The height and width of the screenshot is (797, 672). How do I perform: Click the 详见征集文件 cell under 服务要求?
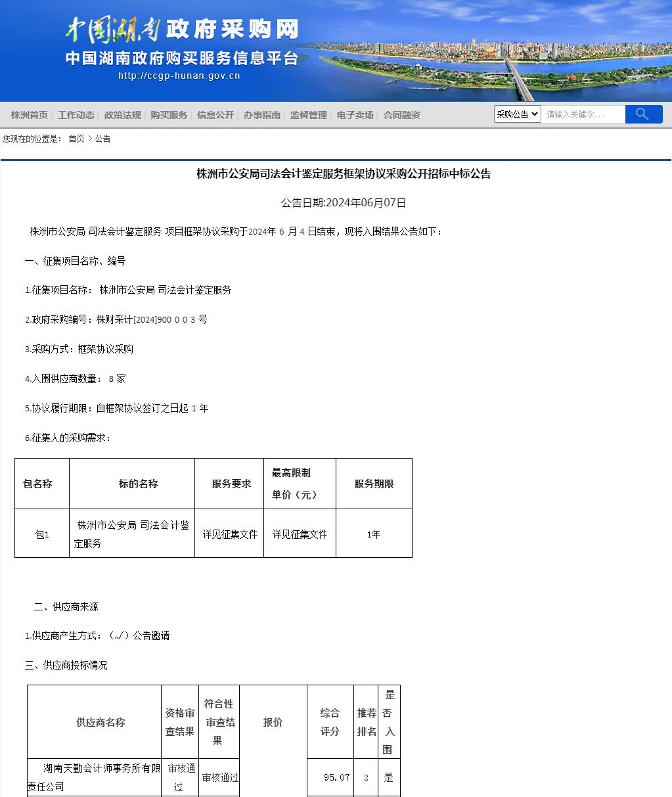pos(230,534)
